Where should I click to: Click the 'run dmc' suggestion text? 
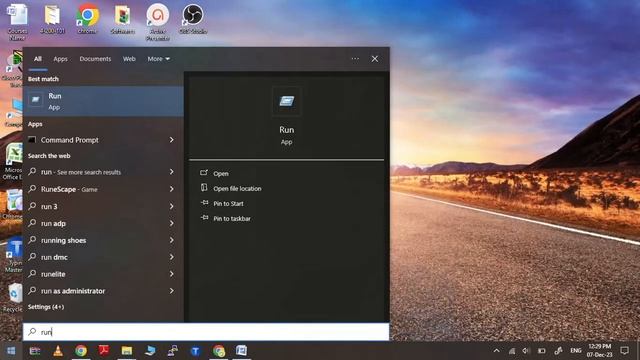point(54,257)
